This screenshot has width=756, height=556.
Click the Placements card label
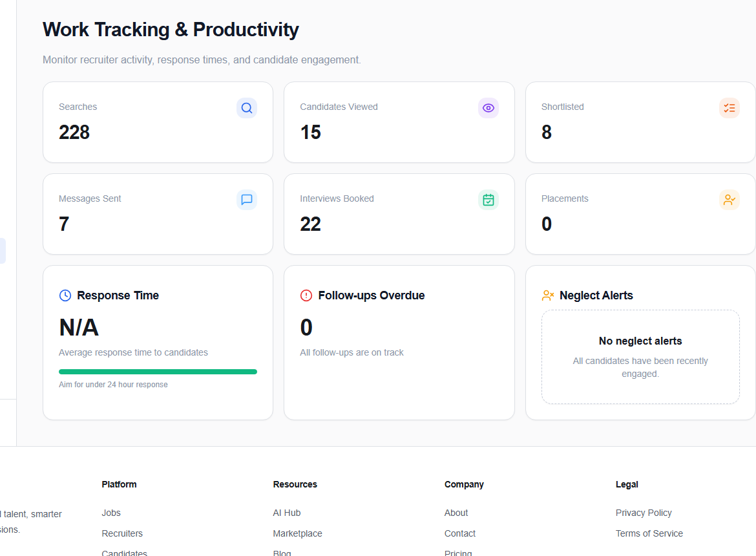565,198
